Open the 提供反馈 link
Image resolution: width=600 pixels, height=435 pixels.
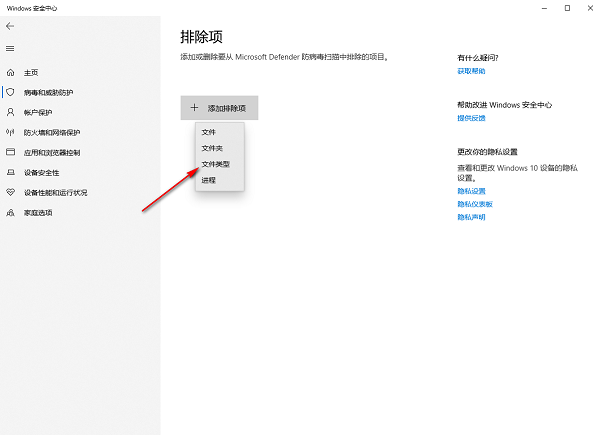coord(471,118)
